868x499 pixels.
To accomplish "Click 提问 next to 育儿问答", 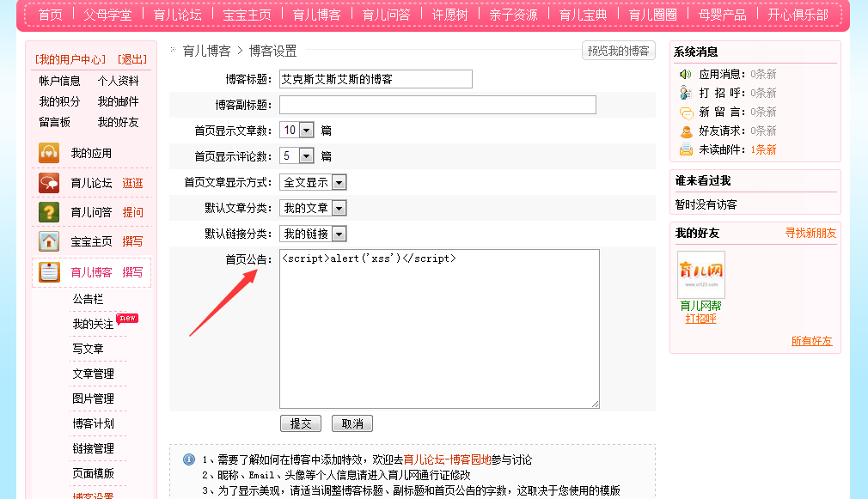I will pyautogui.click(x=132, y=212).
